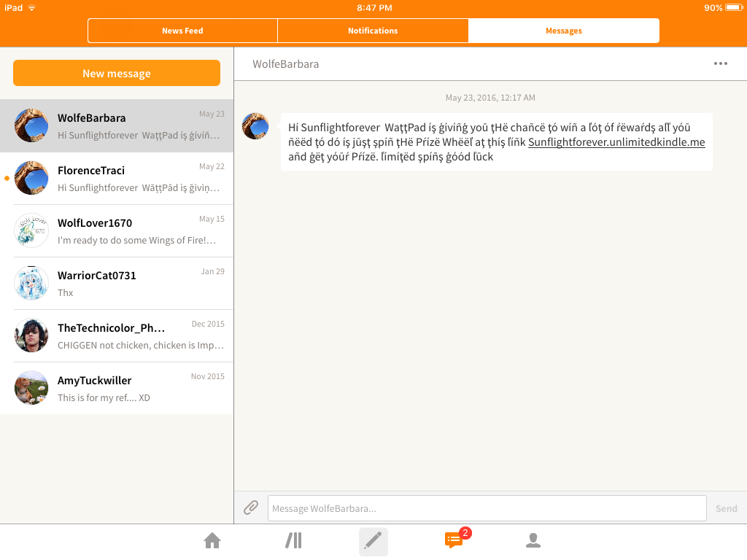The width and height of the screenshot is (747, 560).
Task: Open the WolfeBarbara conversation in list
Action: [117, 126]
